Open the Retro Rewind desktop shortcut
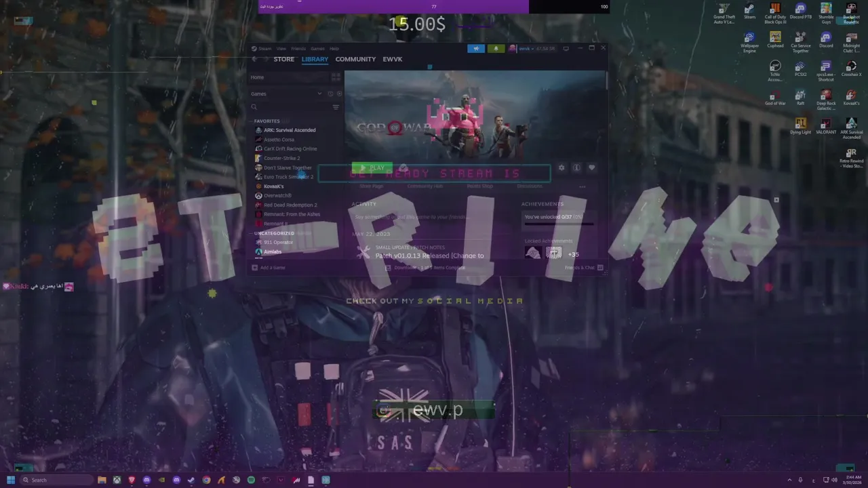Viewport: 868px width, 488px height. pyautogui.click(x=851, y=157)
